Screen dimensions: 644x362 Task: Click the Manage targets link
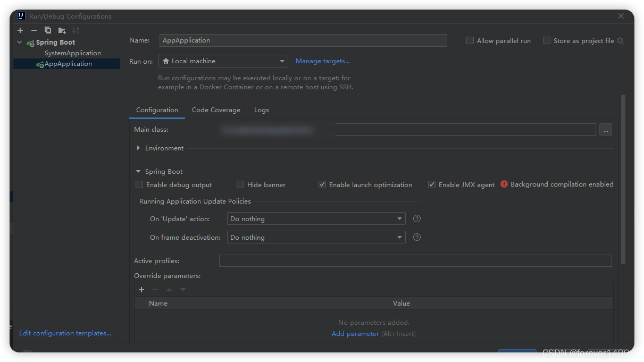click(x=323, y=61)
